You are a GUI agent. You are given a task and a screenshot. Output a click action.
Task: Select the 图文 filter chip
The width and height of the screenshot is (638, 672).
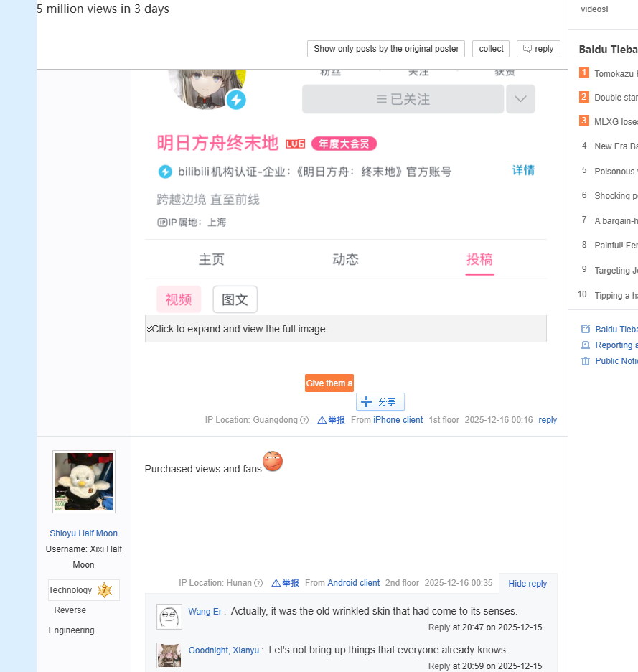coord(235,299)
